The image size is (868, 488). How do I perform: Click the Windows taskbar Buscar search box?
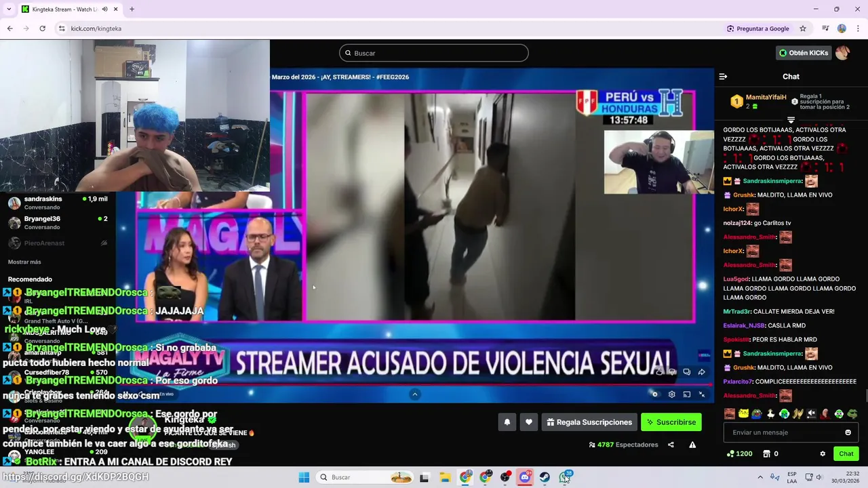365,477
